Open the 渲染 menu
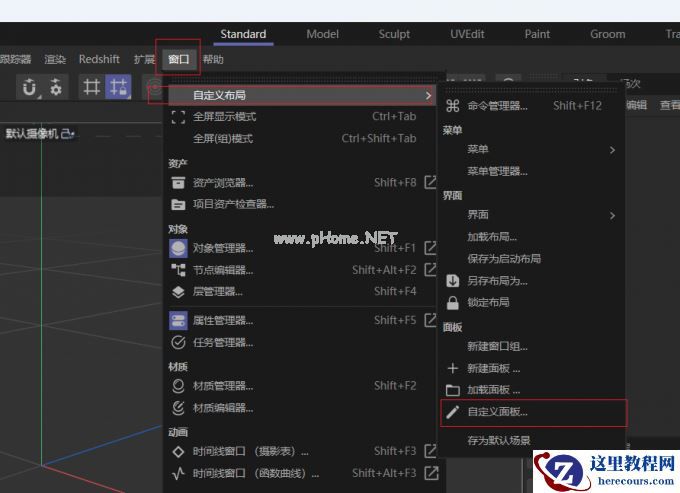 55,59
